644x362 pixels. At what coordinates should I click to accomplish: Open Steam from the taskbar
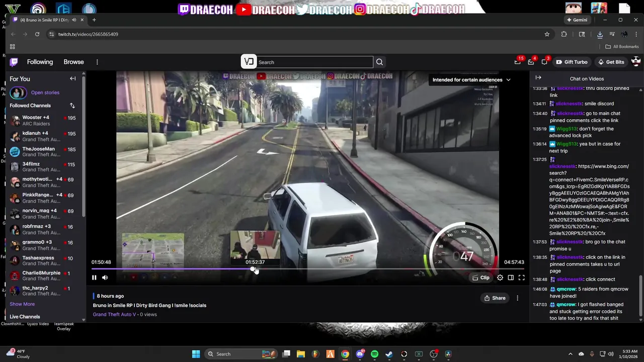[x=389, y=354]
